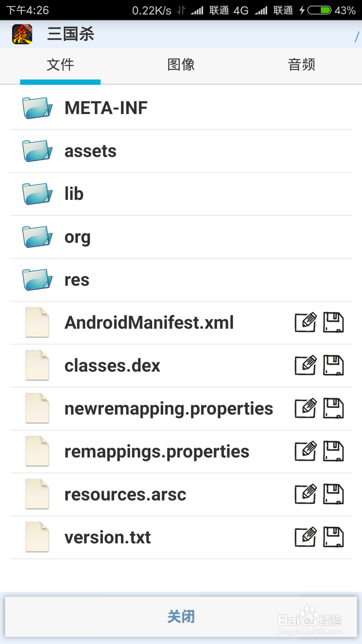Edit newremapping.properties via pencil icon
This screenshot has width=362, height=644.
tap(306, 408)
